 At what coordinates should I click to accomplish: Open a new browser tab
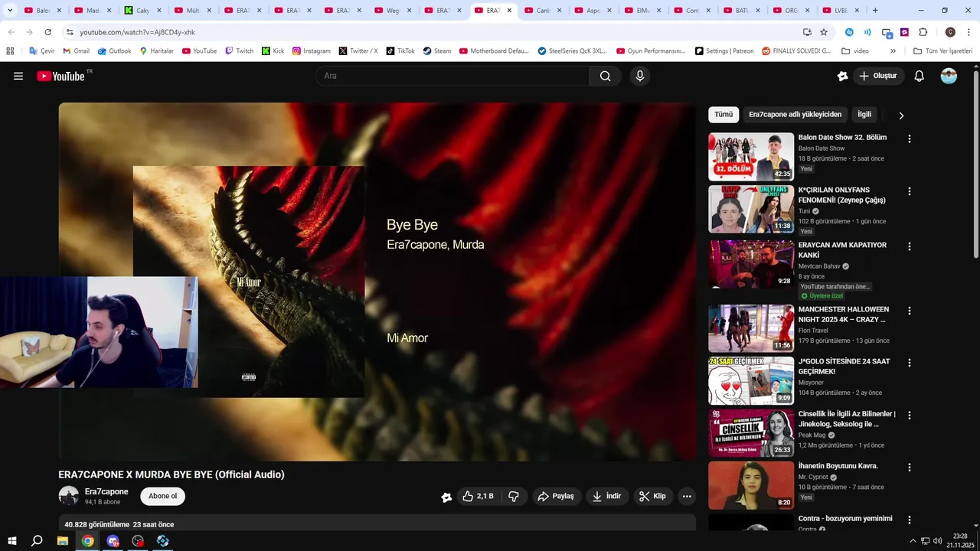point(875,11)
